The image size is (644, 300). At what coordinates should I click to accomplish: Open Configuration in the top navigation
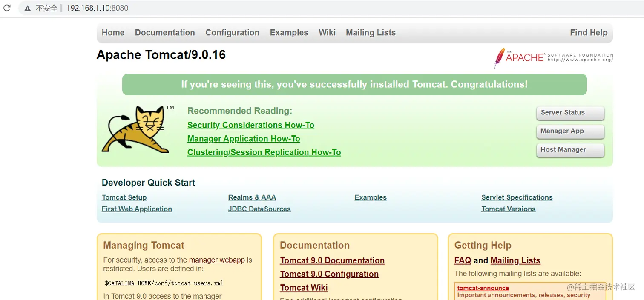pyautogui.click(x=232, y=33)
